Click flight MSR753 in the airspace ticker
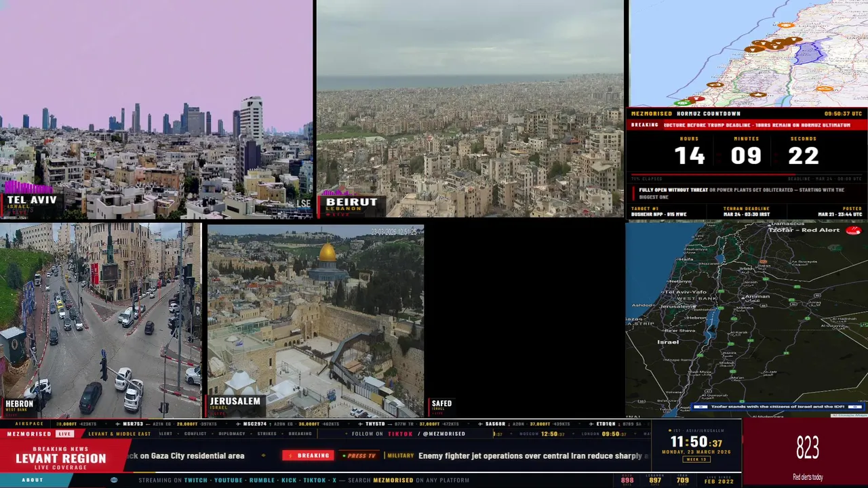 point(133,424)
